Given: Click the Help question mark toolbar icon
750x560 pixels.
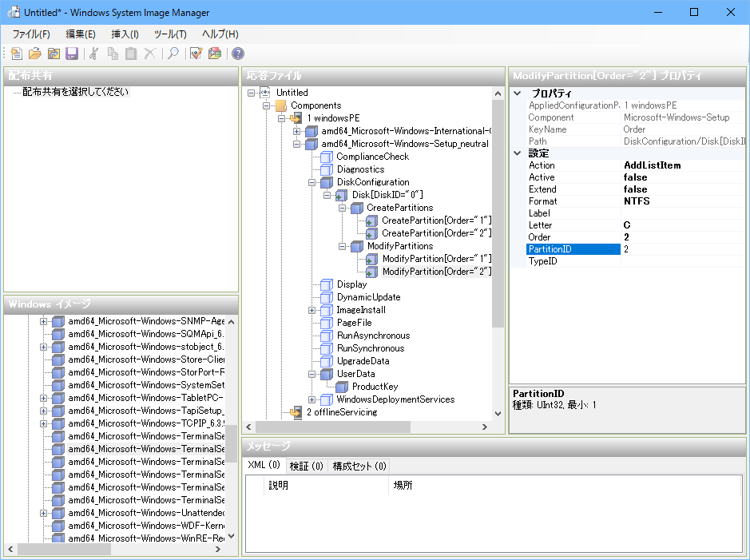Looking at the screenshot, I should click(x=238, y=54).
